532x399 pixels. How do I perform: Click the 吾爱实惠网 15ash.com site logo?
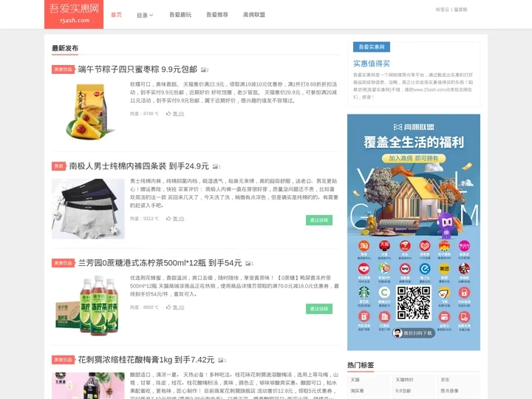[74, 14]
